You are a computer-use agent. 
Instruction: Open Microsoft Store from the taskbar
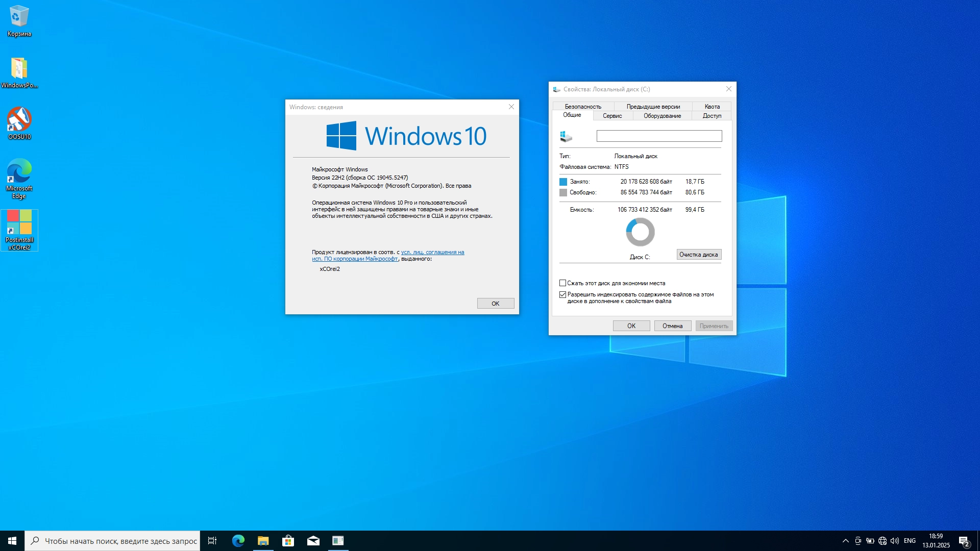tap(288, 541)
